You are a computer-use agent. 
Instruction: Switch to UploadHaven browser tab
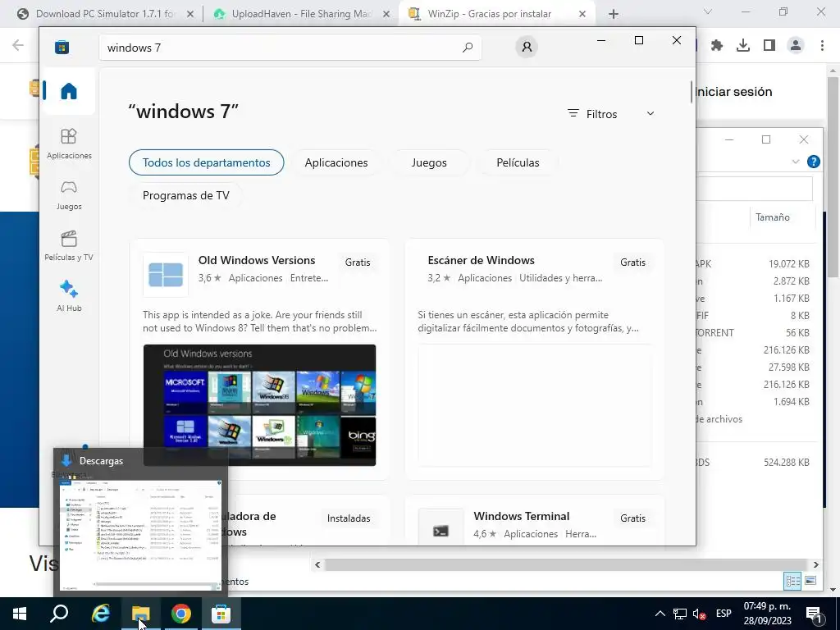click(x=300, y=15)
